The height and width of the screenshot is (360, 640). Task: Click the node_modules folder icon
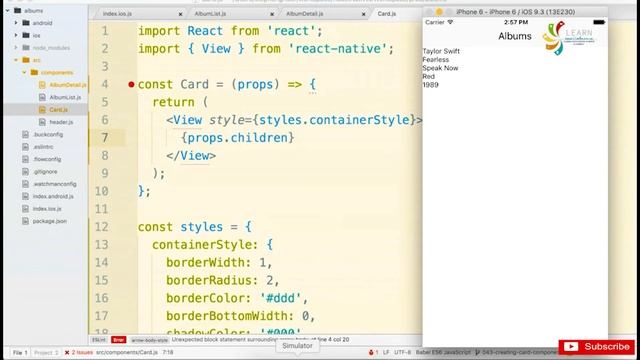[26, 48]
